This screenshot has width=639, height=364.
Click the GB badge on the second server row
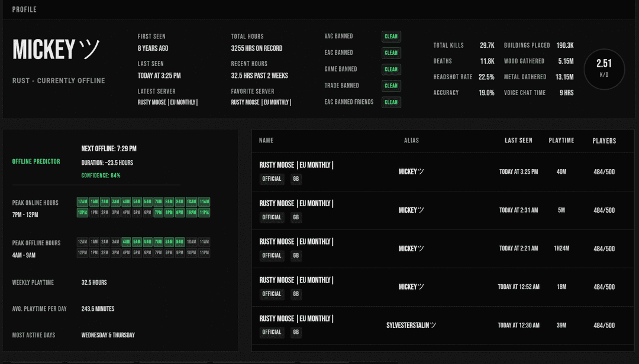click(296, 217)
